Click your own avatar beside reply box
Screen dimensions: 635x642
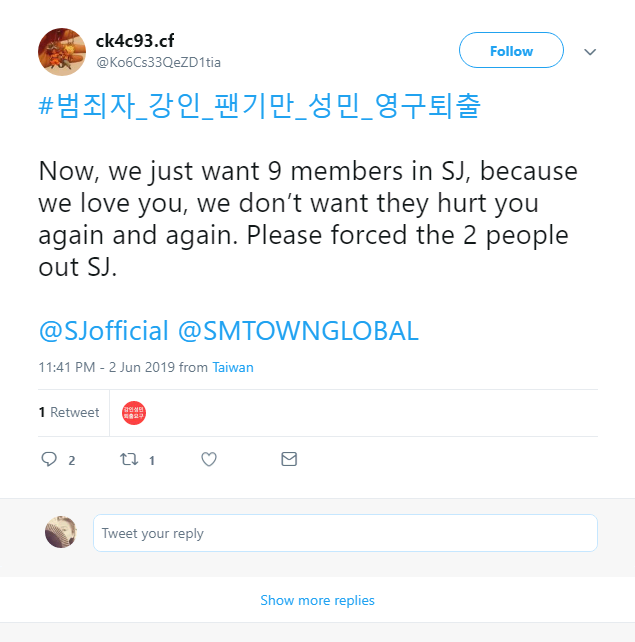click(61, 532)
